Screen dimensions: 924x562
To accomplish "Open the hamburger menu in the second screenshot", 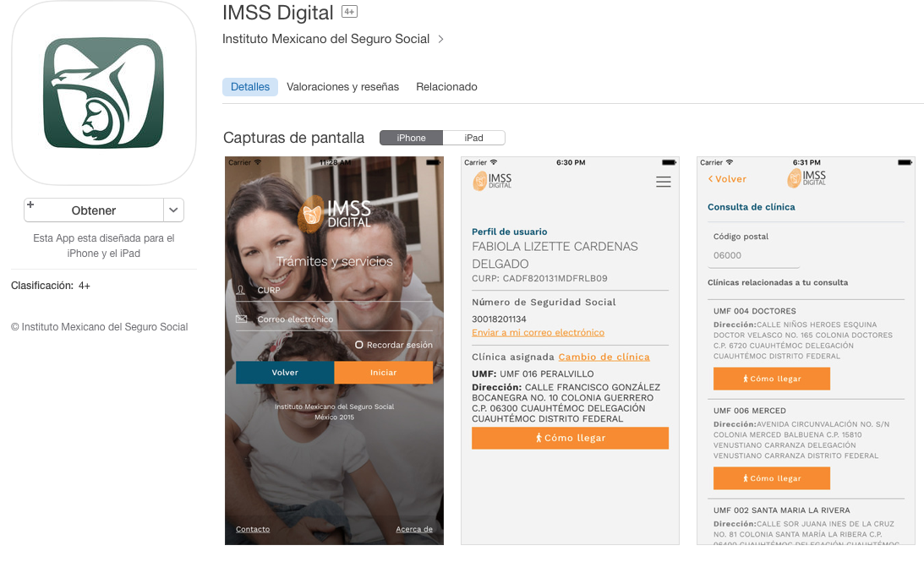I will coord(663,181).
